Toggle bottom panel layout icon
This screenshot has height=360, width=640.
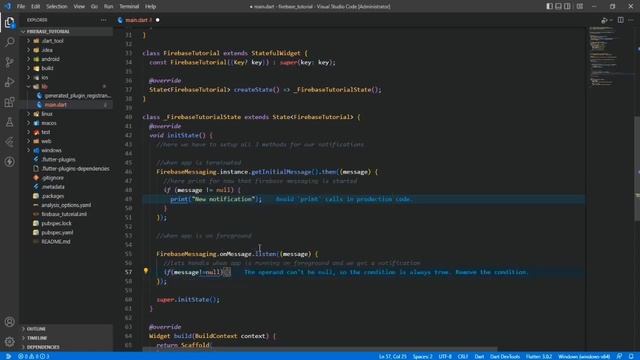click(x=558, y=6)
